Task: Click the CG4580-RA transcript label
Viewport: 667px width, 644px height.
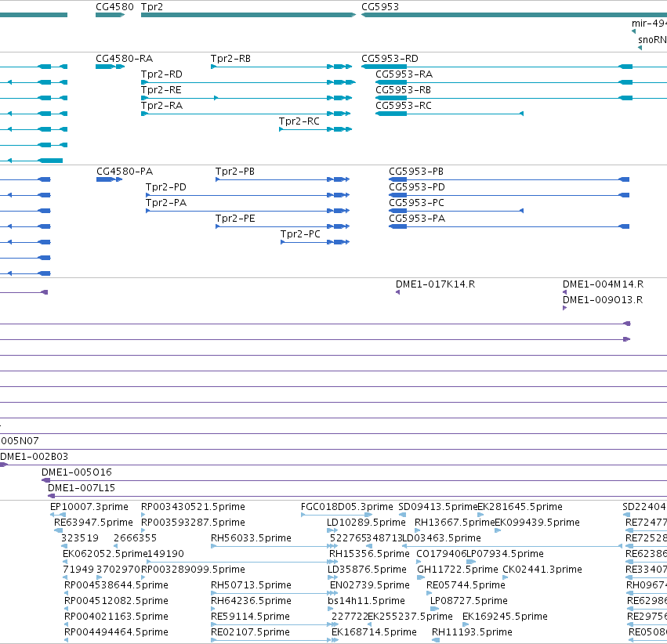Action: [124, 59]
